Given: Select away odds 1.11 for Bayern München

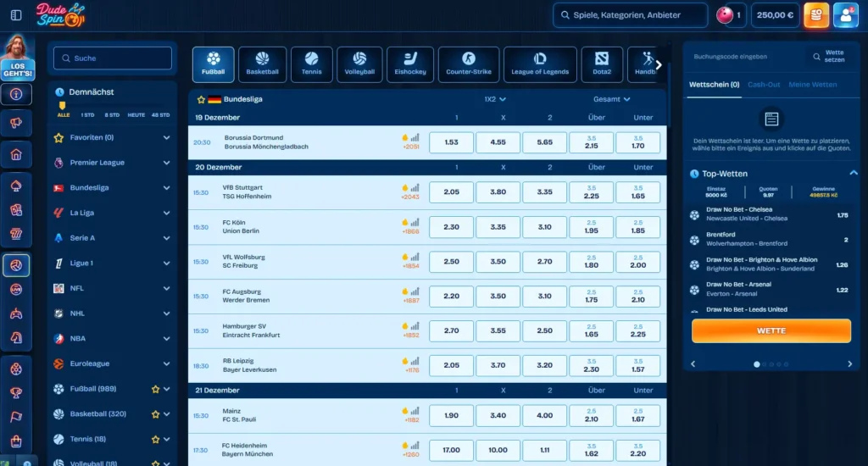Looking at the screenshot, I should pos(545,450).
